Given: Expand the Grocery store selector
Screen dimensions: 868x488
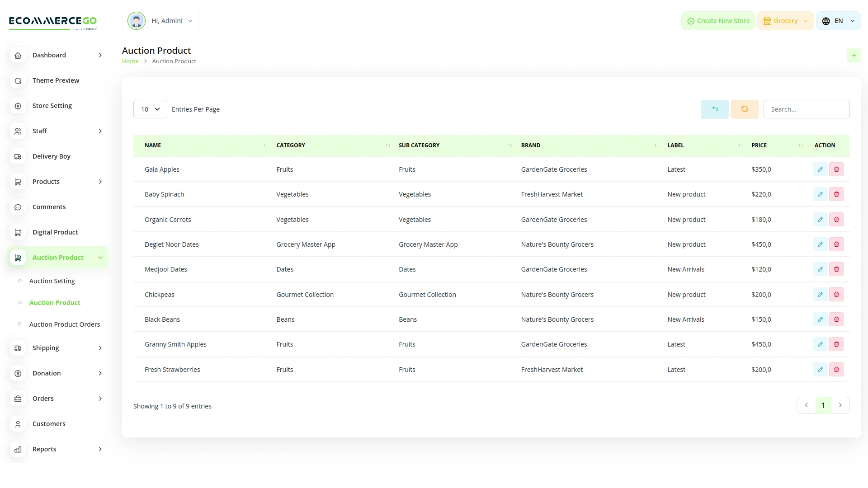Looking at the screenshot, I should pos(785,20).
